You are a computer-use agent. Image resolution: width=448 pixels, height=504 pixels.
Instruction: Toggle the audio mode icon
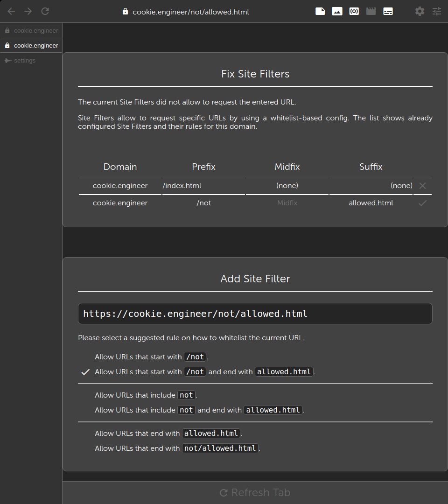coord(354,12)
